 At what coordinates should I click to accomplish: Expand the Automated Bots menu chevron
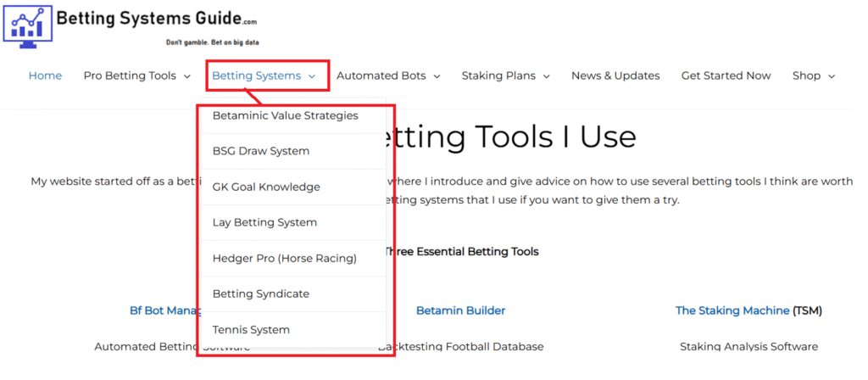[437, 76]
